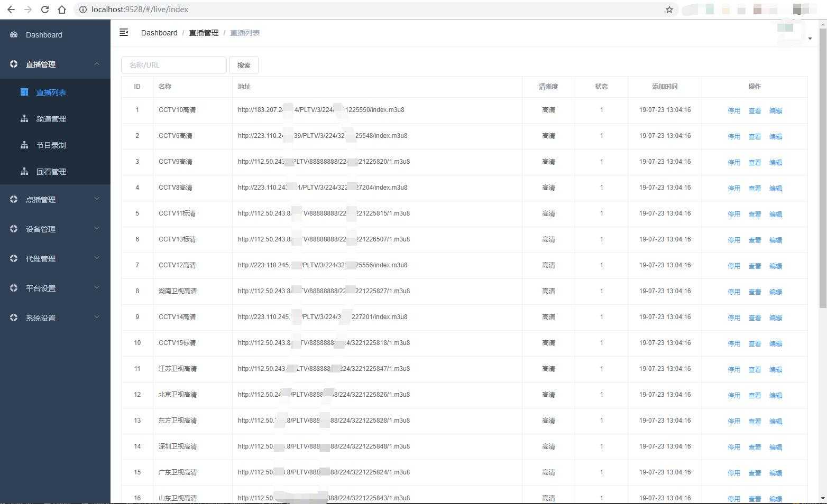Open the user avatar dropdown arrow
Screen dimensions: 827x504
pos(810,39)
